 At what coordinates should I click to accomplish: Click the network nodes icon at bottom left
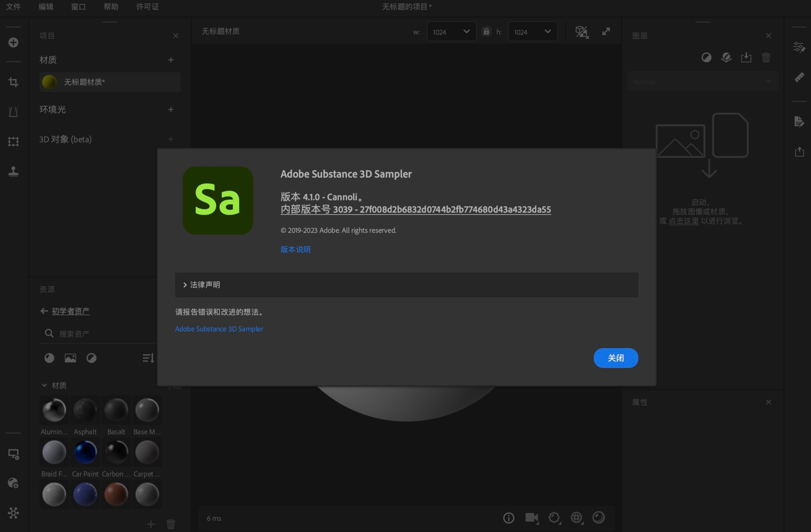(13, 513)
